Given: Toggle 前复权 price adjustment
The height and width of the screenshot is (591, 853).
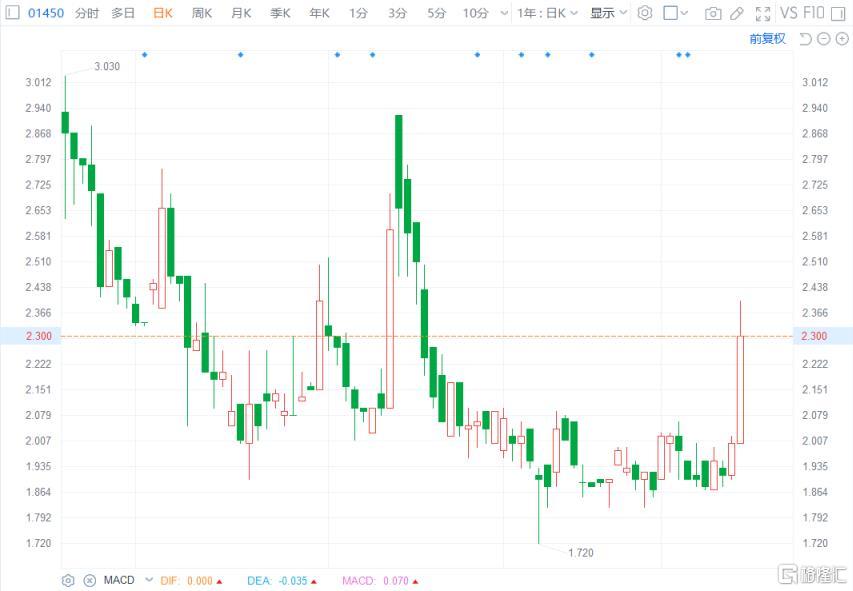Looking at the screenshot, I should point(767,39).
